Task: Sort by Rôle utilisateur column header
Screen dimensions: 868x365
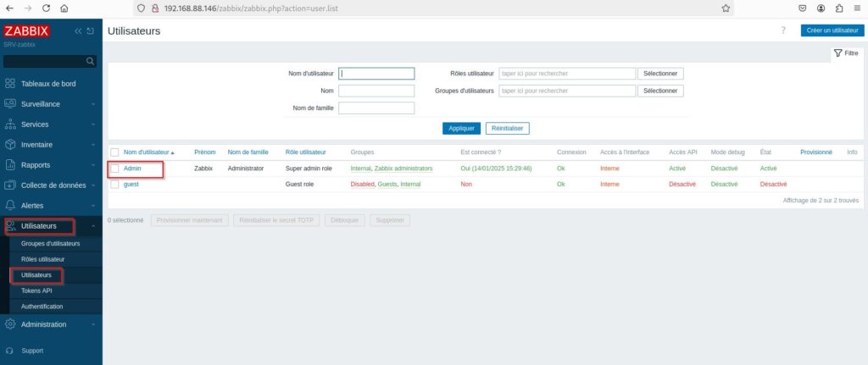Action: (305, 152)
